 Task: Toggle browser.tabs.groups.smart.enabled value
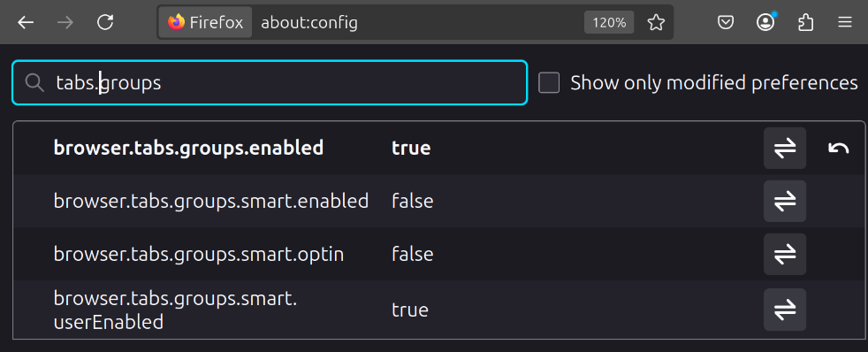click(785, 201)
